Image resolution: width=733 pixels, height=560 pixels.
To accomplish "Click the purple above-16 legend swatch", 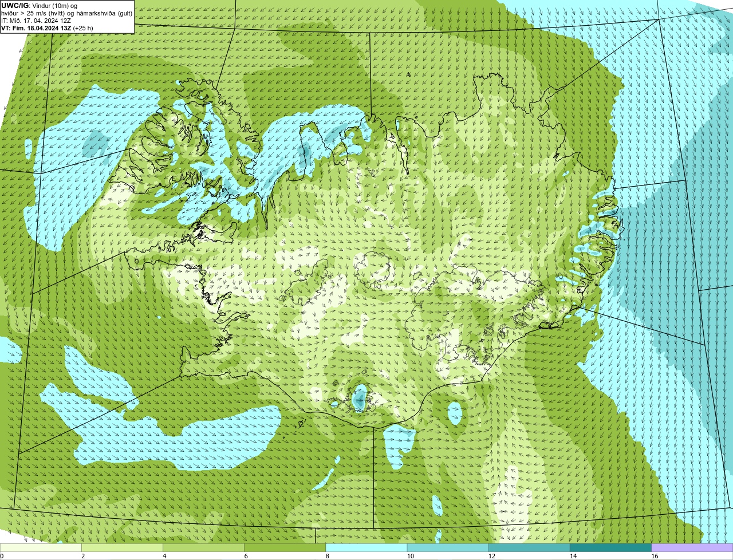I will point(692,547).
